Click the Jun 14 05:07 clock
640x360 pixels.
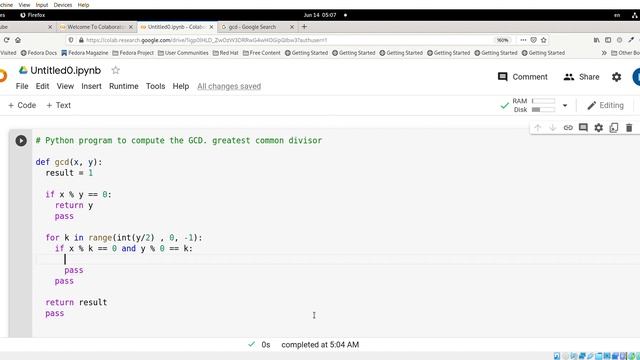coord(320,15)
